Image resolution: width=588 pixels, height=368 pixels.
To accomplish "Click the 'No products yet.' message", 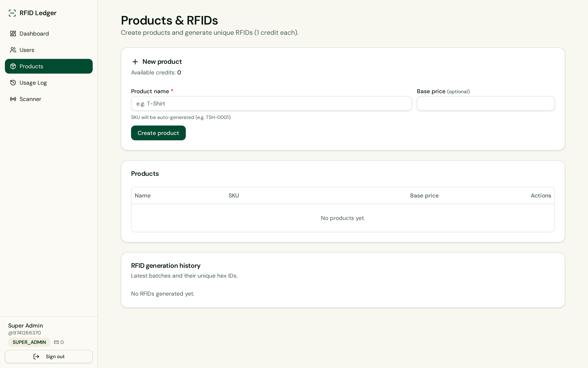I will click(343, 218).
